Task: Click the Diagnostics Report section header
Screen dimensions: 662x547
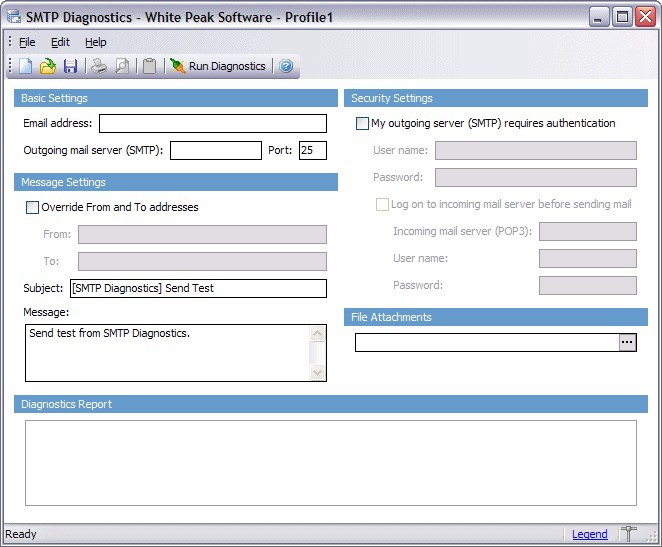Action: (x=331, y=404)
